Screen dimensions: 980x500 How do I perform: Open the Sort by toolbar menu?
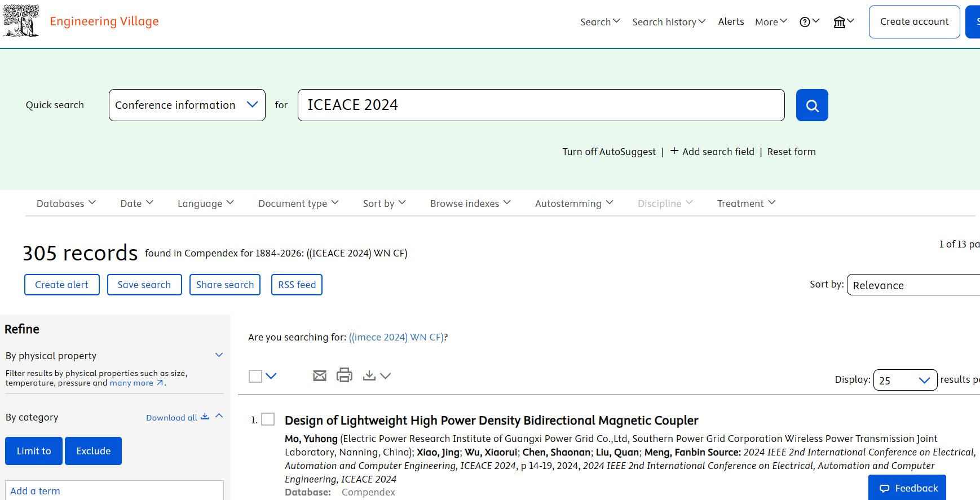[x=385, y=203]
